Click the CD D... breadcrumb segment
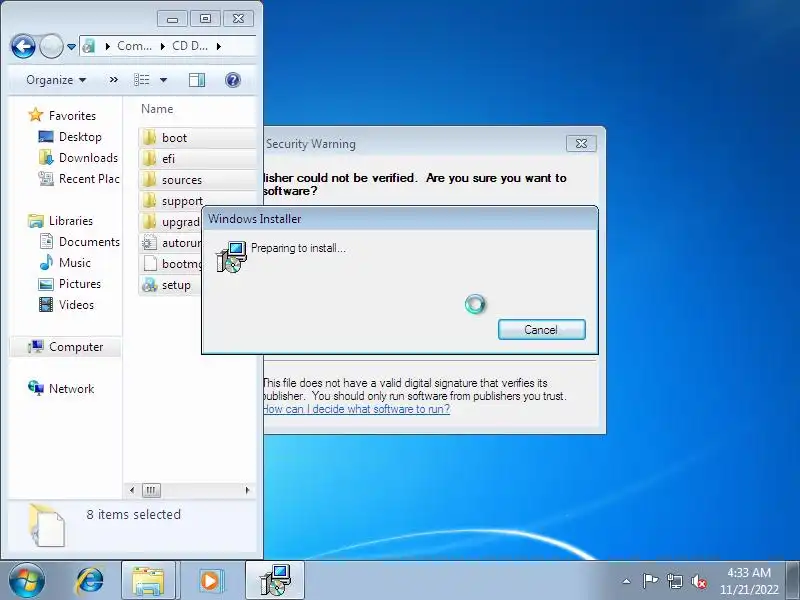Screen dimensions: 800x600 point(190,46)
